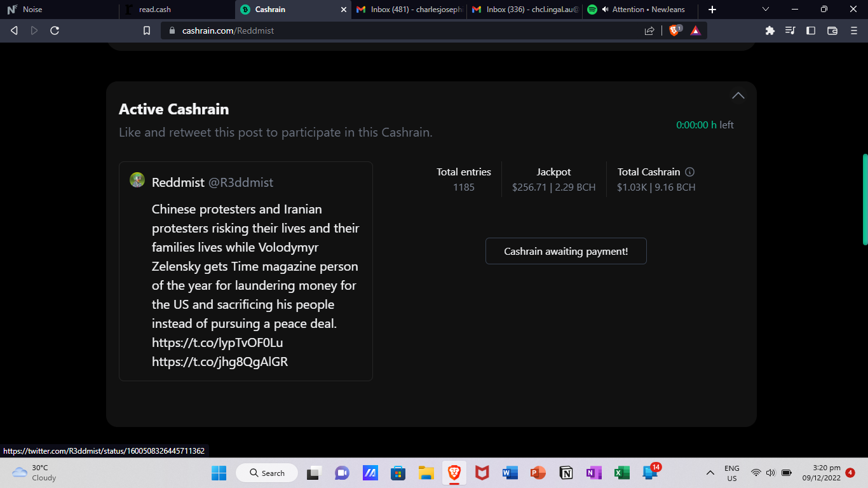Open the Brave Wallet icon
This screenshot has height=488, width=868.
(832, 30)
